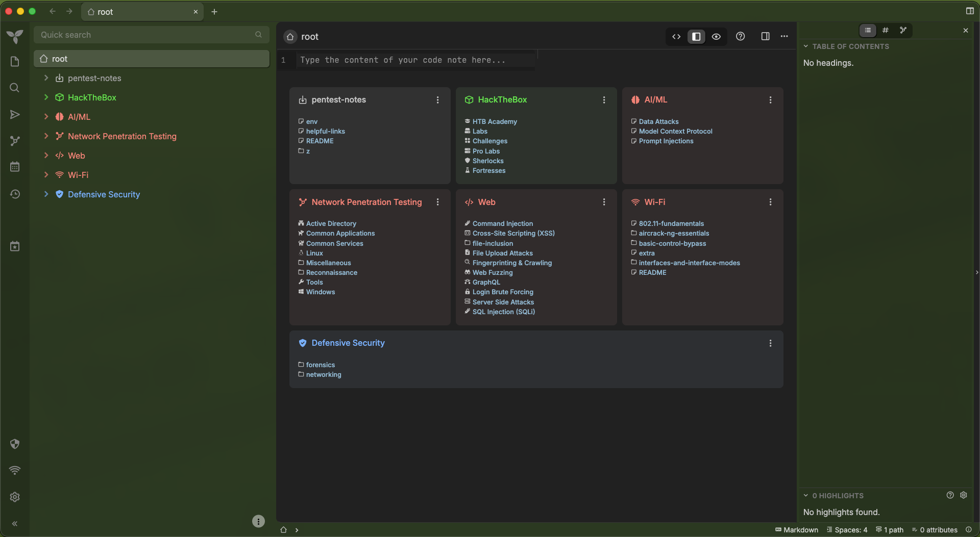Click the Quick search field

tap(151, 35)
